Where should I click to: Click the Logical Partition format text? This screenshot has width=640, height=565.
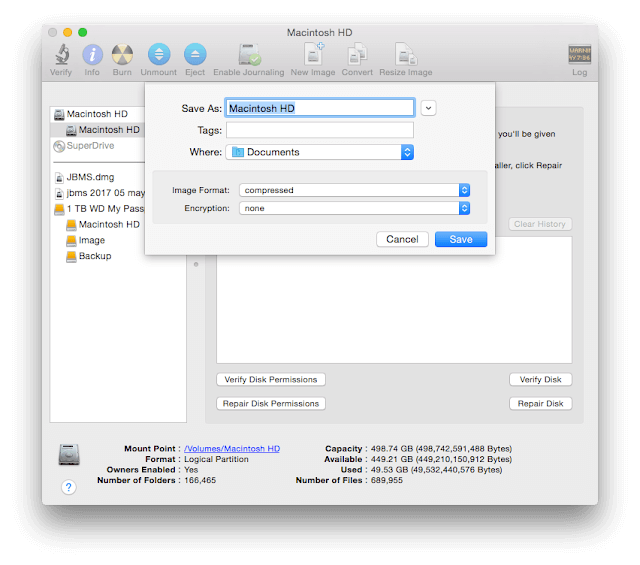[x=216, y=459]
